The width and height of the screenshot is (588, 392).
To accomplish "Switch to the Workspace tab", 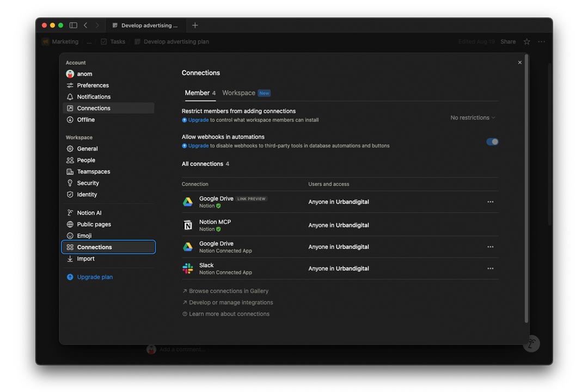I will (247, 93).
